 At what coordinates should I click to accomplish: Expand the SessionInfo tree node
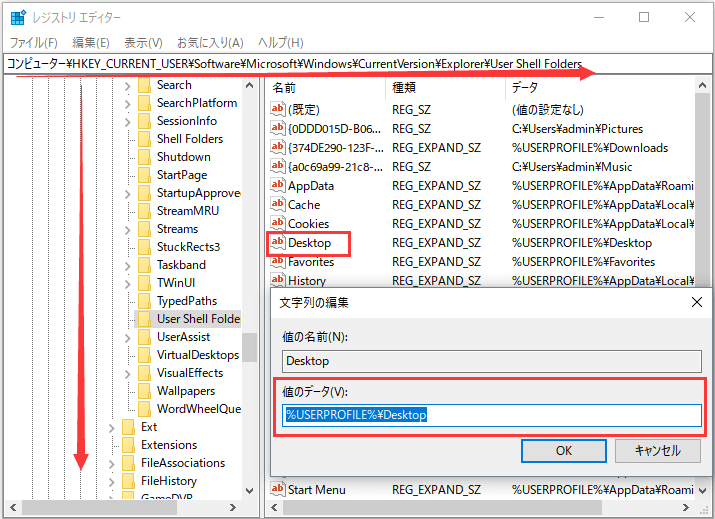pyautogui.click(x=127, y=122)
